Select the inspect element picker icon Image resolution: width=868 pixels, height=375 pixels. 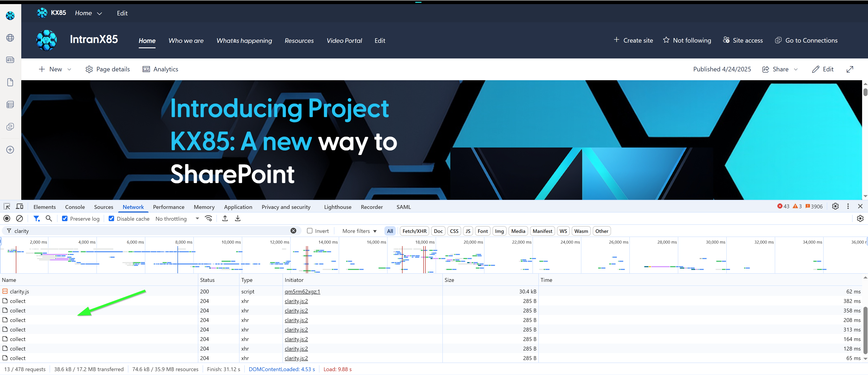click(x=7, y=206)
